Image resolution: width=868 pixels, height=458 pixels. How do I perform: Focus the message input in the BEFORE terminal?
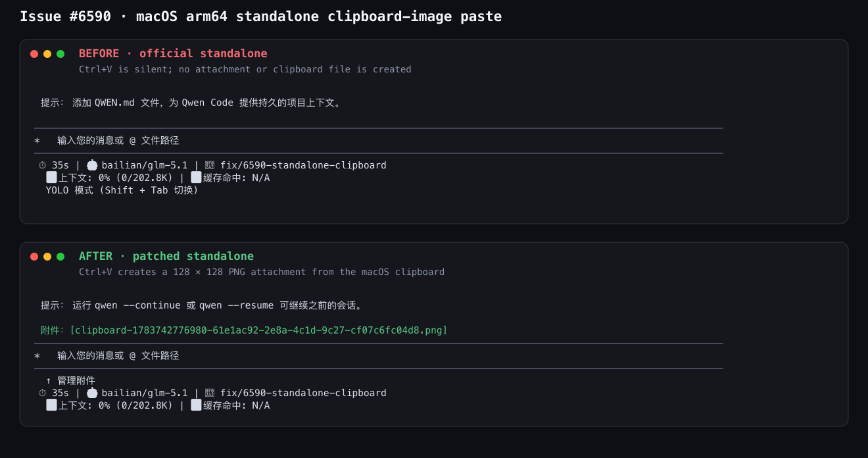(379, 140)
